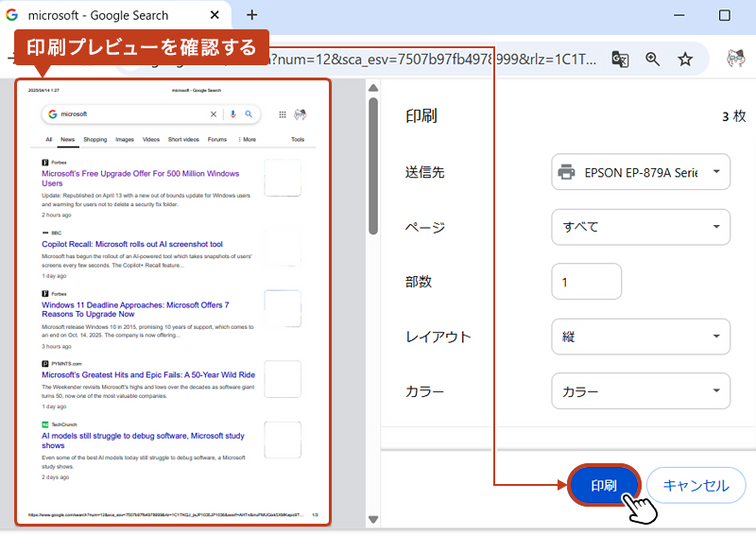Select the News tab in preview

tap(67, 139)
